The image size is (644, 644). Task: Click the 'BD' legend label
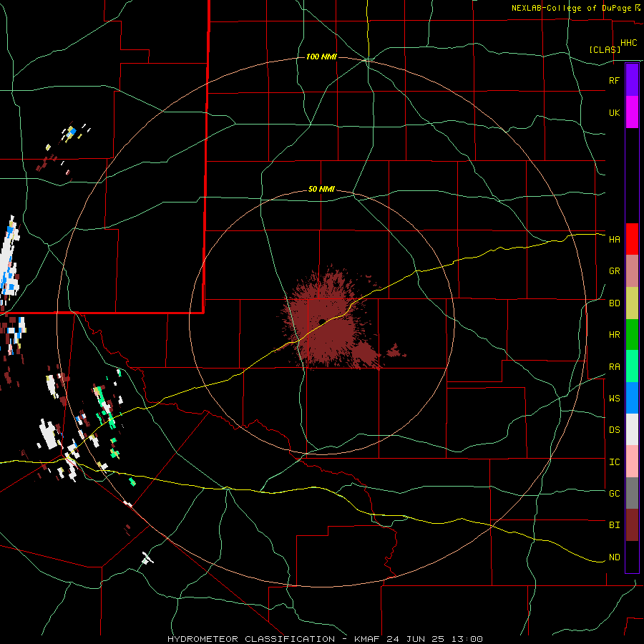coord(614,303)
